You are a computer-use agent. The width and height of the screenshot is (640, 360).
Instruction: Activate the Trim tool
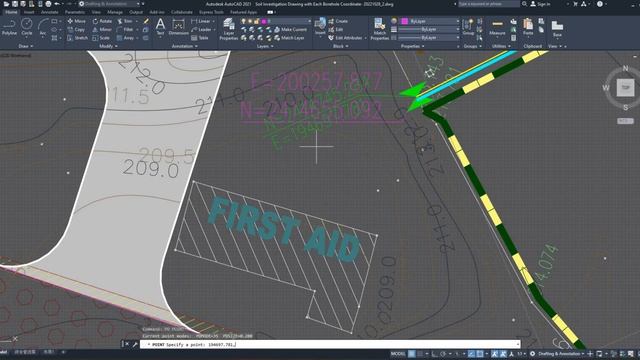tap(124, 21)
